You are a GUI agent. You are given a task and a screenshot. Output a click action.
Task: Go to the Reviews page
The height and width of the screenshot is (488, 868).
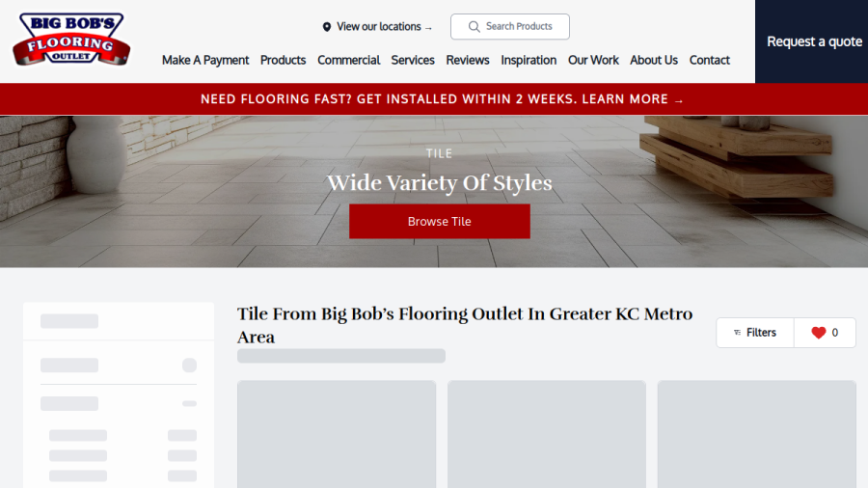[468, 60]
